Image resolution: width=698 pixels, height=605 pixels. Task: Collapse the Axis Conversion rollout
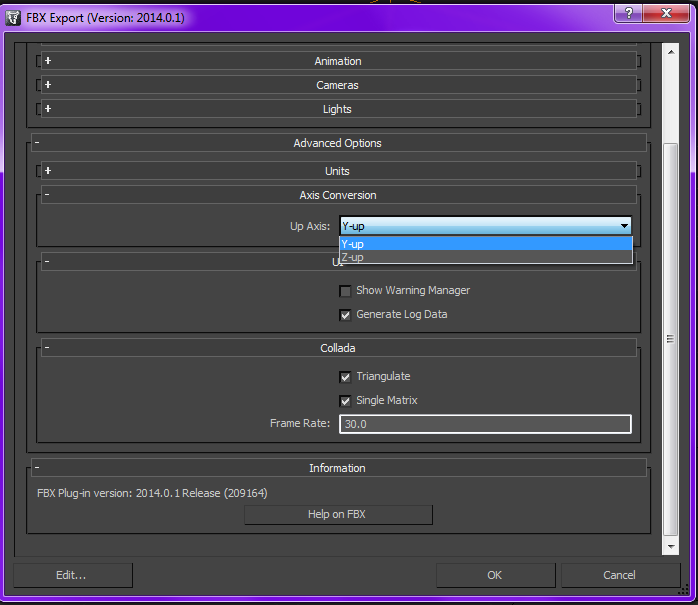[338, 195]
